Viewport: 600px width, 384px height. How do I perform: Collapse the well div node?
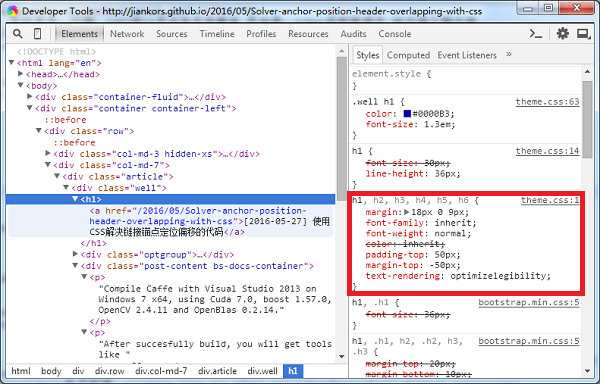point(66,187)
